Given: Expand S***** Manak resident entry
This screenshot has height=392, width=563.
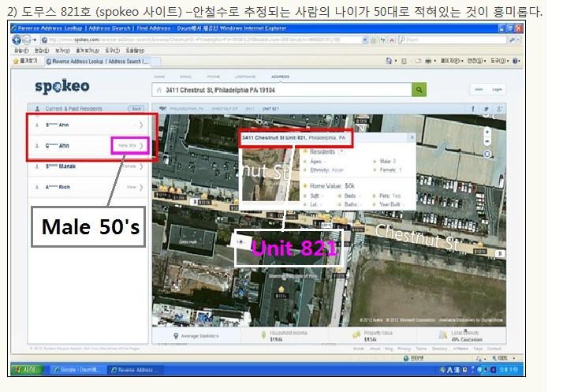Looking at the screenshot, I should coord(141,166).
